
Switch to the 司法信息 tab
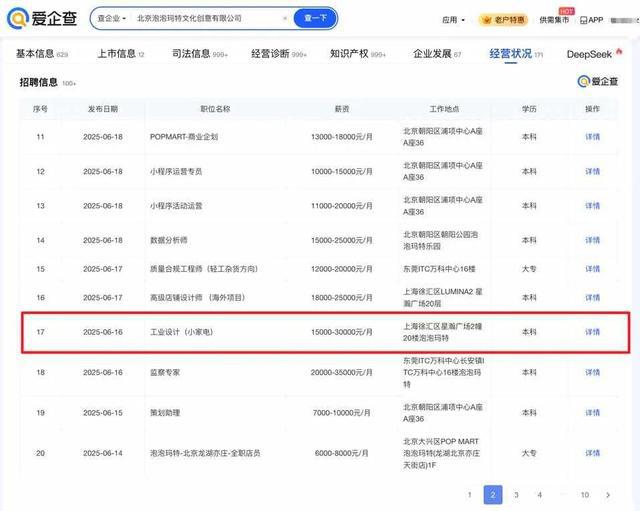pos(200,53)
